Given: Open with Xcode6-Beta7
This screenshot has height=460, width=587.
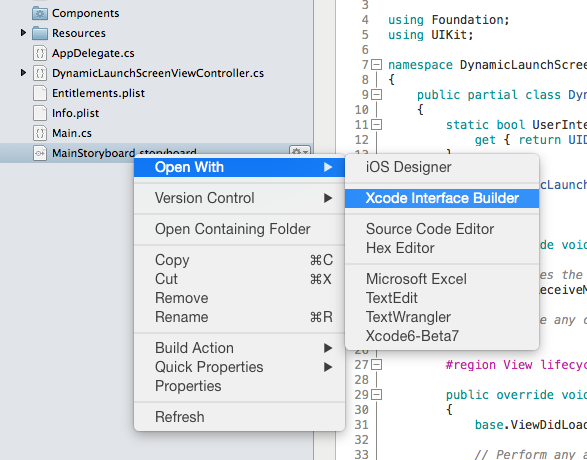Looking at the screenshot, I should coord(442,336).
